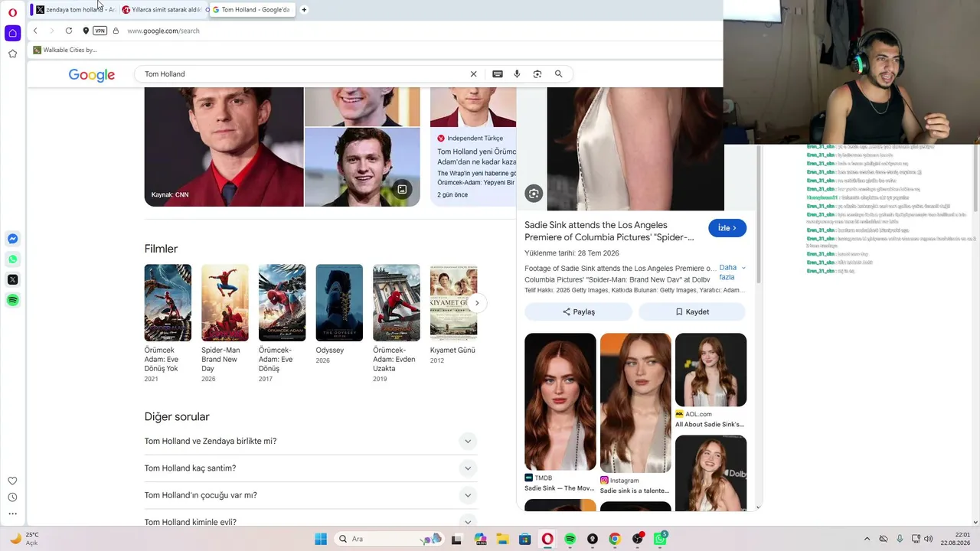The image size is (980, 551).
Task: Expand 'Tom Holland'ın çocuğu var mı?' question
Action: click(x=311, y=495)
